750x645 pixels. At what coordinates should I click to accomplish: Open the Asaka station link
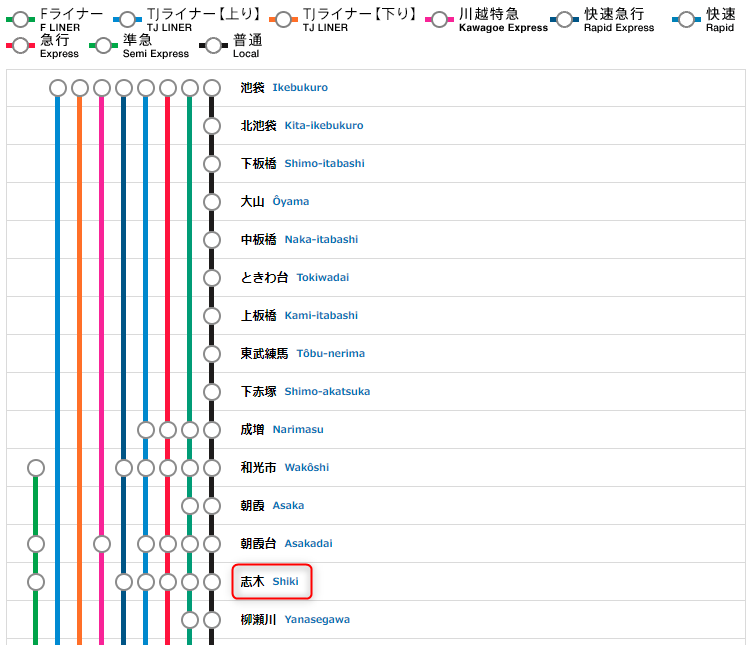point(288,505)
